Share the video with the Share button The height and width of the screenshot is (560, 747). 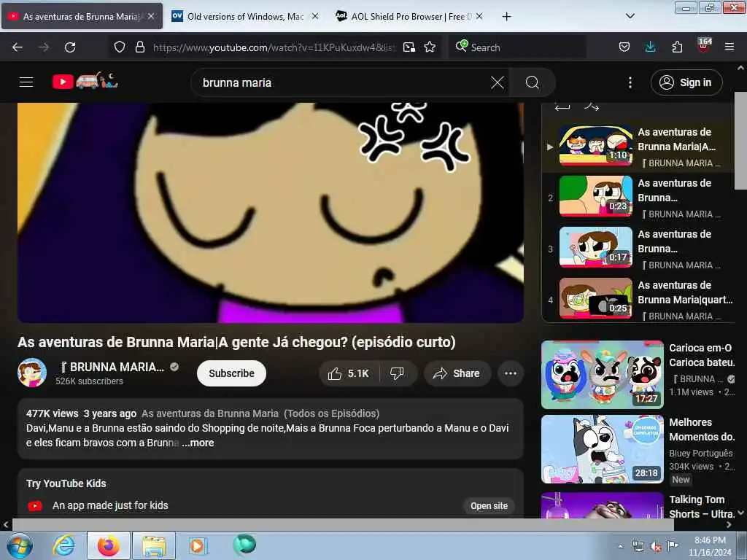(x=457, y=373)
